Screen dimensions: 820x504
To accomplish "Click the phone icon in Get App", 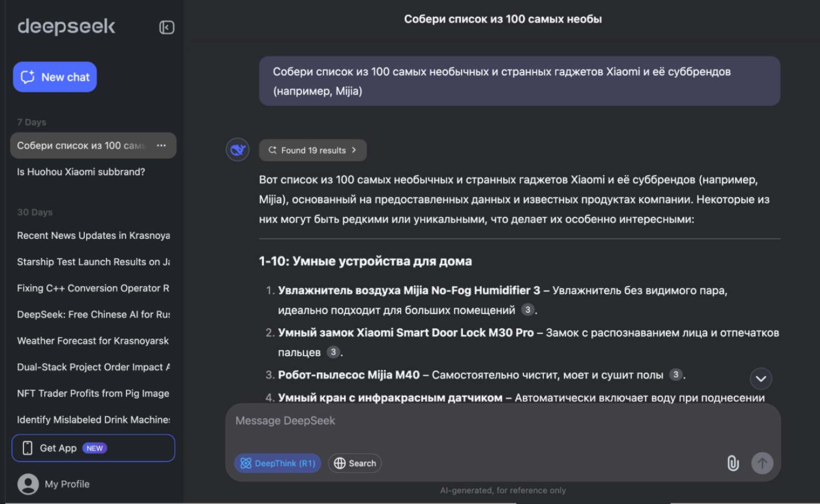I will pos(28,448).
